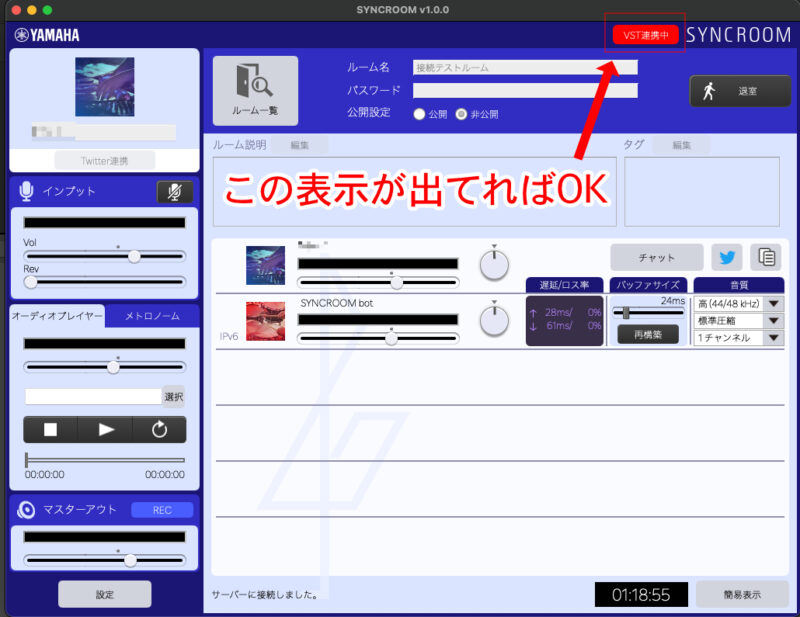Click the profile avatar image in sidebar
Viewport: 800px width, 617px height.
[x=105, y=87]
